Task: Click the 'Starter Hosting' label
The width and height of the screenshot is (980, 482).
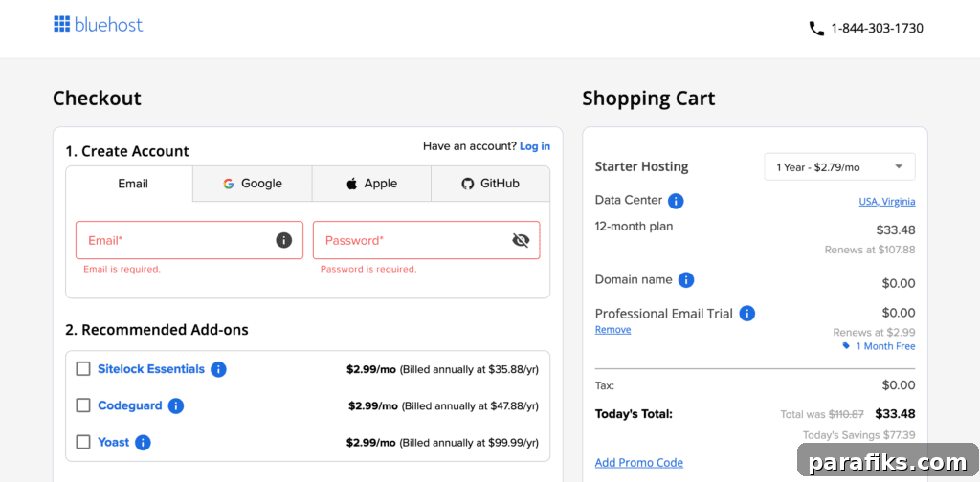Action: pyautogui.click(x=641, y=166)
